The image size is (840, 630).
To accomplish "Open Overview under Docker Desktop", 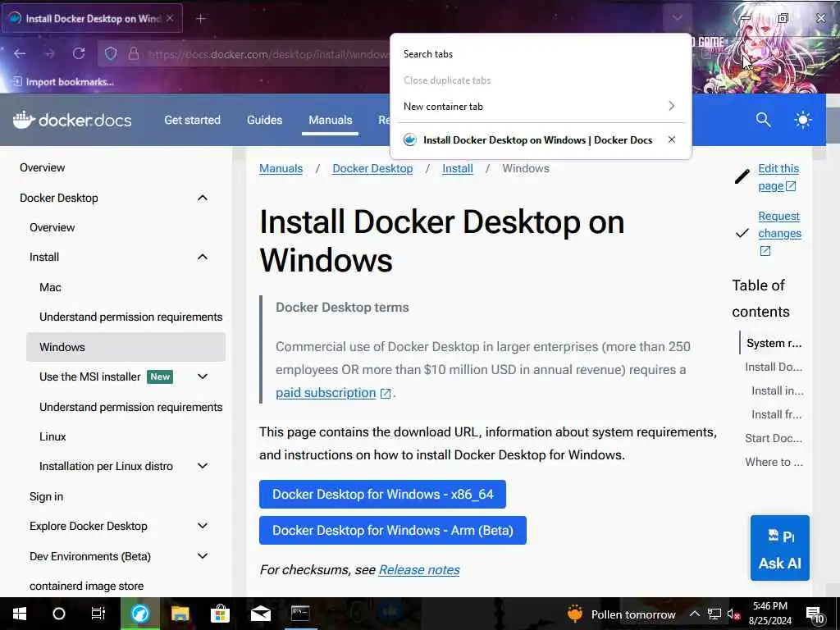I will tap(52, 228).
